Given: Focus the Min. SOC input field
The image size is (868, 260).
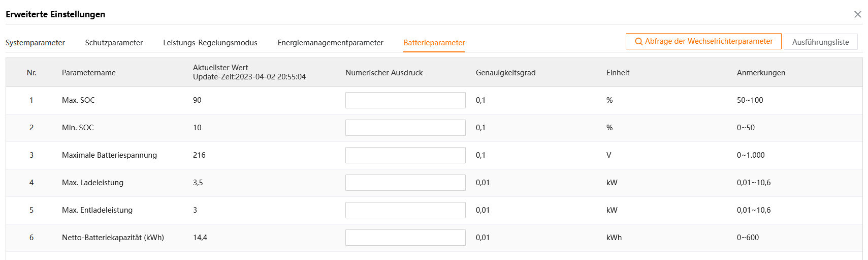Looking at the screenshot, I should 405,128.
